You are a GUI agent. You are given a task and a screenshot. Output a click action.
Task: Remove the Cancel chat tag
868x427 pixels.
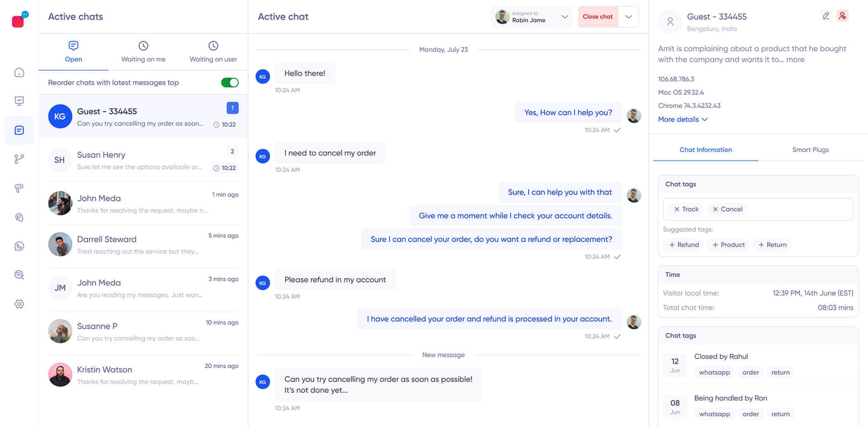click(715, 209)
